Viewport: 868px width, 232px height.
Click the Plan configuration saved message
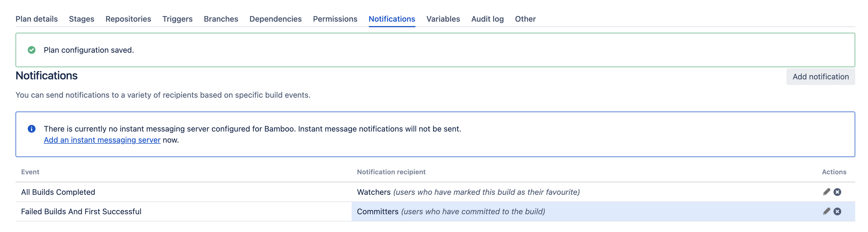[89, 50]
